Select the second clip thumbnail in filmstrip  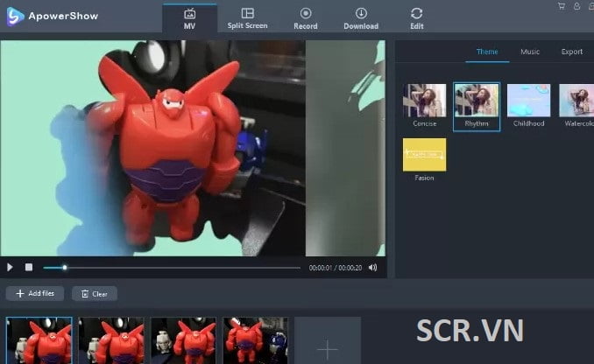point(111,340)
